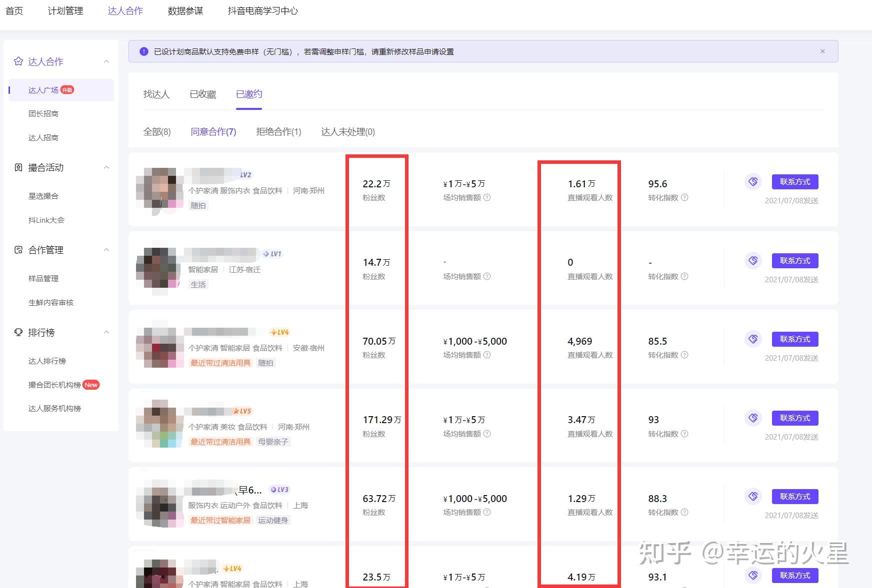872x588 pixels.
Task: Click the handshake icon in the 63.72万 row
Action: click(753, 497)
